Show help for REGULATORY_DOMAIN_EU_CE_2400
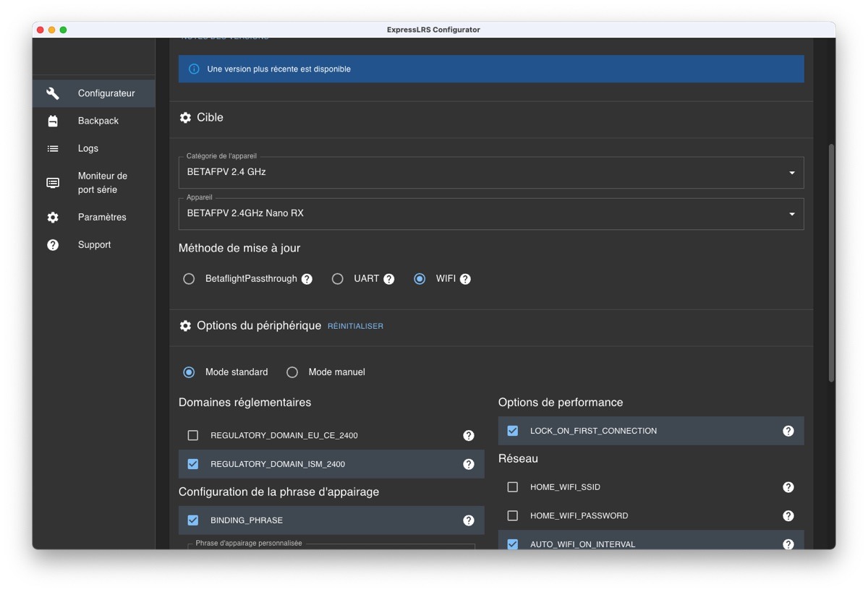Viewport: 868px width, 592px height. (469, 435)
